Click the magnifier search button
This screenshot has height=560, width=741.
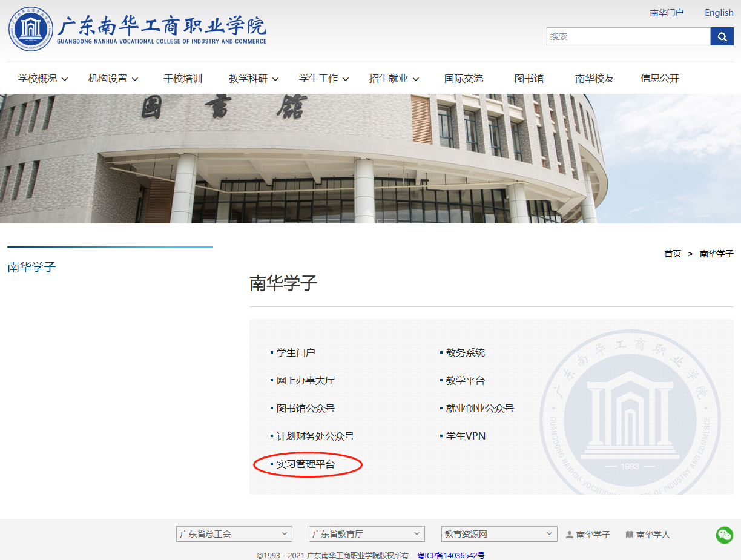722,36
